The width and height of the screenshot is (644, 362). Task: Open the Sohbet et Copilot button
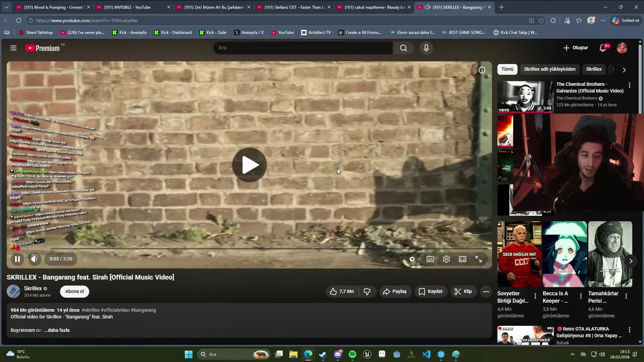tap(625, 21)
